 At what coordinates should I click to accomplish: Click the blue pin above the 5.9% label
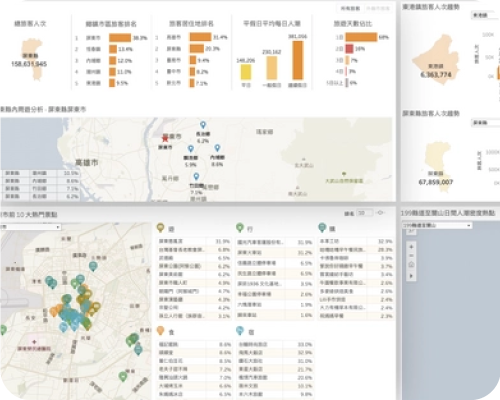click(191, 149)
